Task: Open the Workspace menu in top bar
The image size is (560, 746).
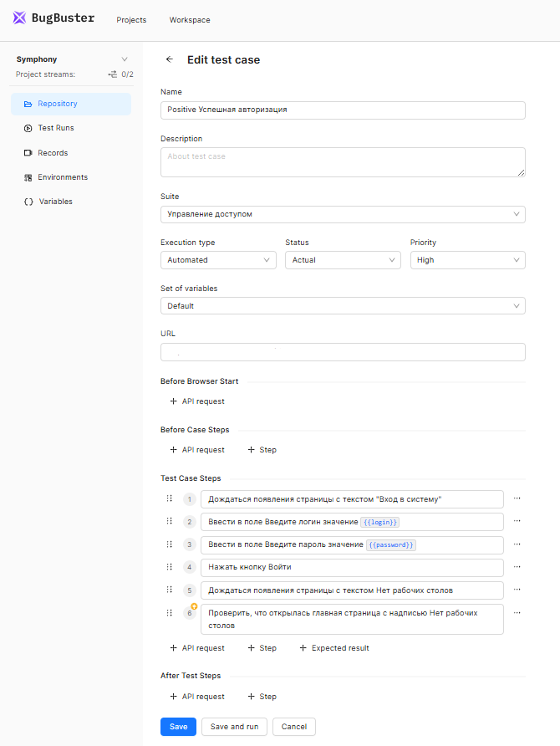Action: pyautogui.click(x=190, y=20)
